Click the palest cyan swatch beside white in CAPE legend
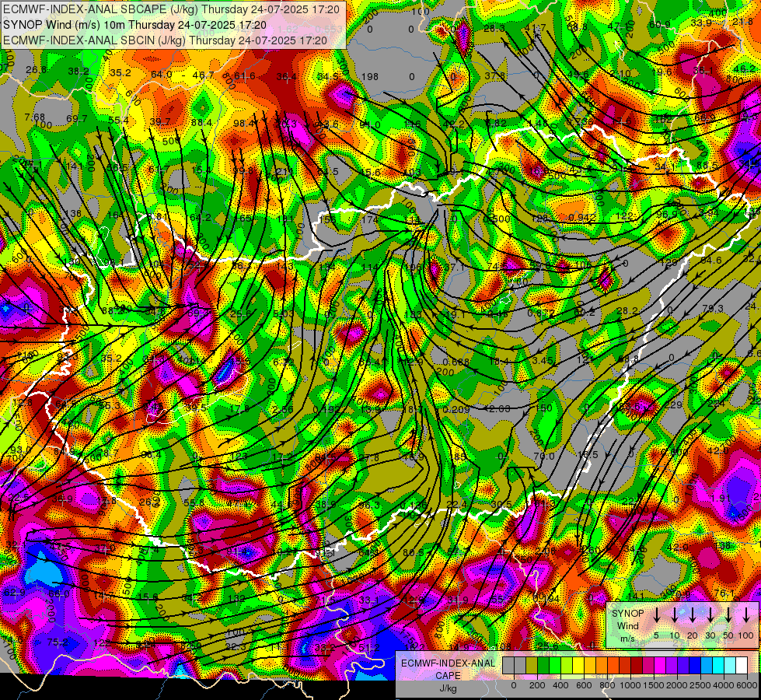Screen dimensions: 761x700 (x=731, y=665)
